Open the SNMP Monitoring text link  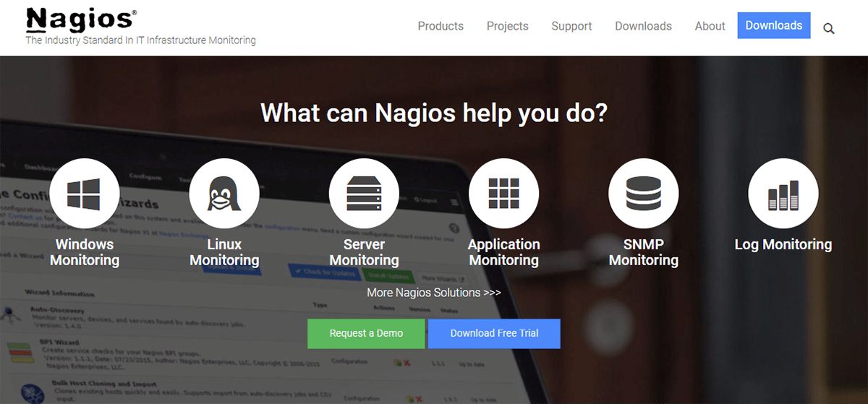(x=643, y=252)
